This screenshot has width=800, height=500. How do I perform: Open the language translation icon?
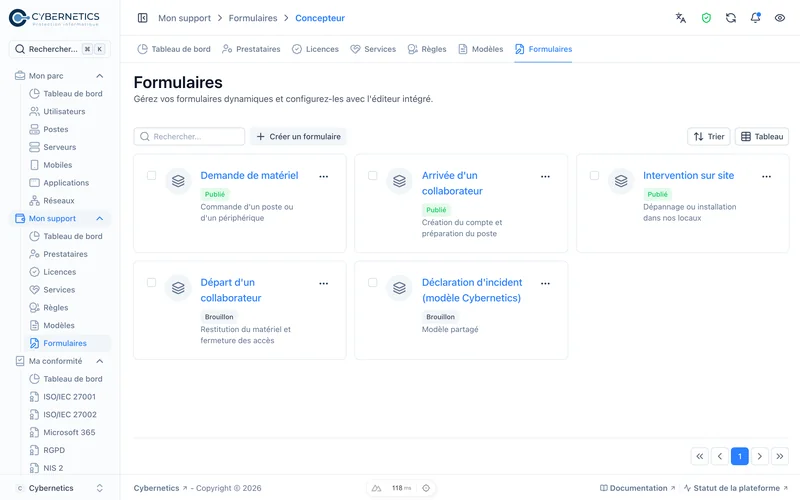681,18
